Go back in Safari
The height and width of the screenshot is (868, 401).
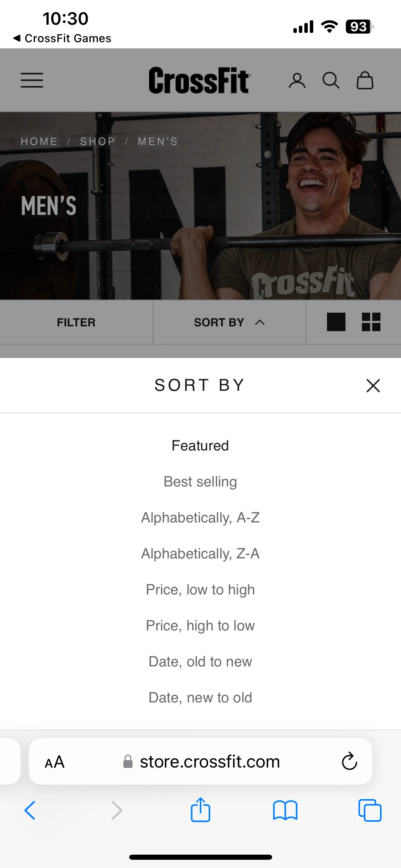pyautogui.click(x=30, y=810)
